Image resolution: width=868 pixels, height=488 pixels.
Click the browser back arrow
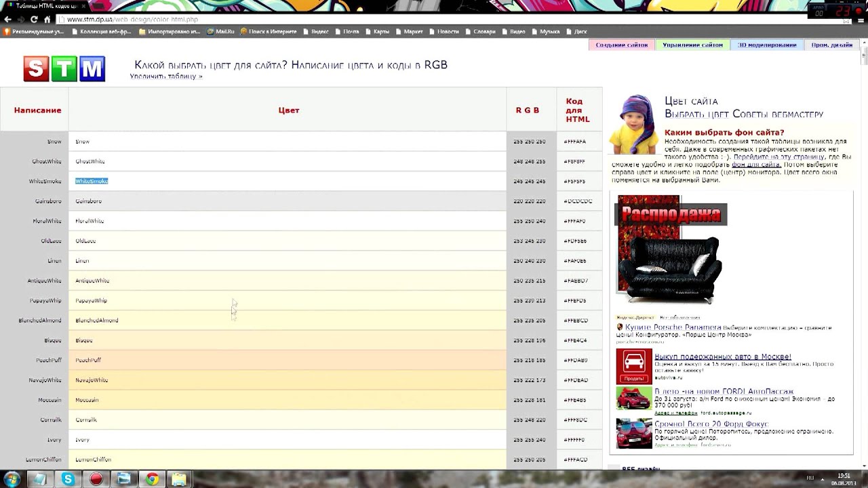click(8, 20)
